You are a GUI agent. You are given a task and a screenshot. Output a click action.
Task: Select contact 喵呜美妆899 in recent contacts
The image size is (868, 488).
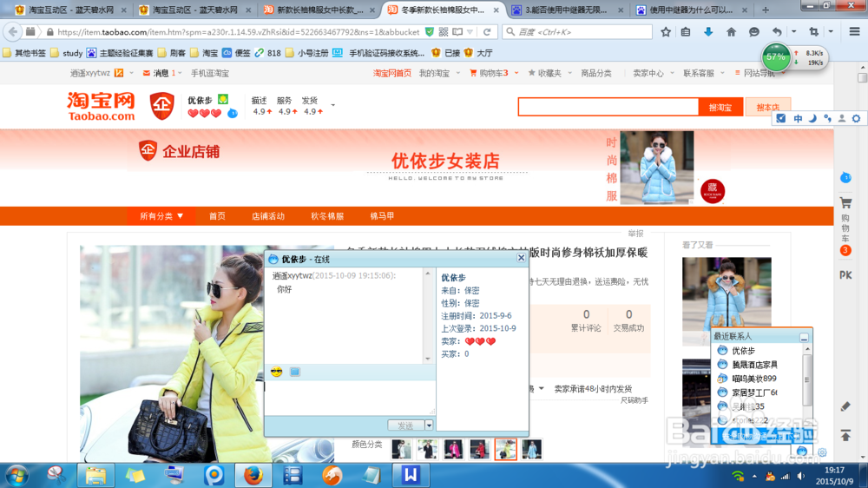(754, 379)
